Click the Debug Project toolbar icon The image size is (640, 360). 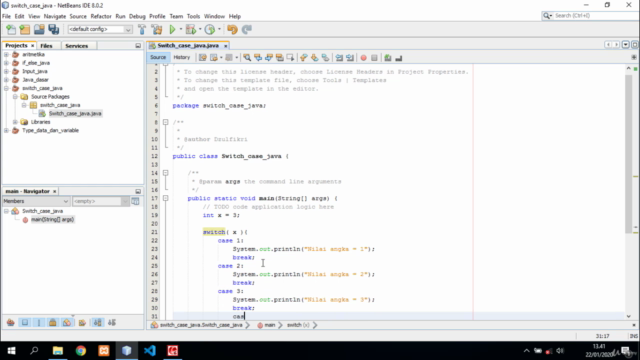click(x=191, y=29)
